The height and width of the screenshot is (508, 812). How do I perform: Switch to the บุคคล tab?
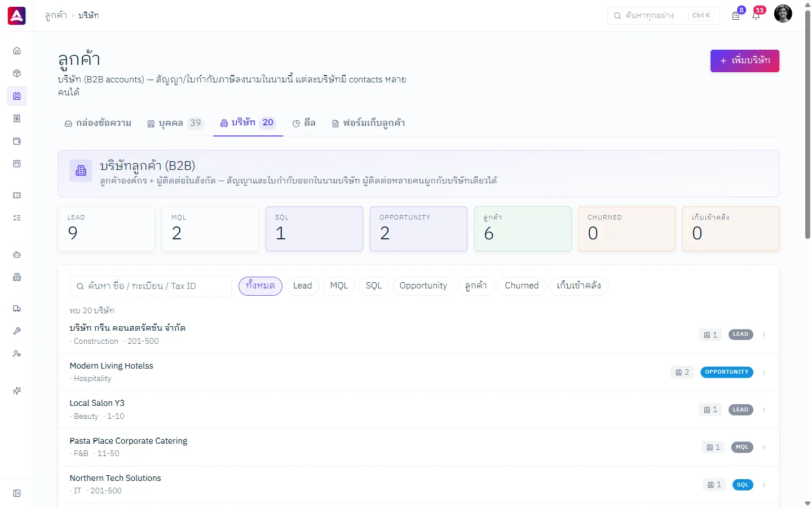[175, 123]
